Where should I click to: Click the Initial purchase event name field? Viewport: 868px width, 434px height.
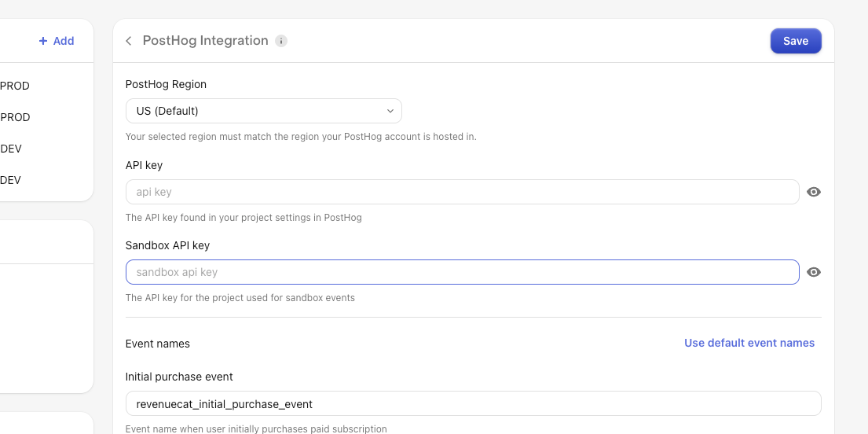click(474, 403)
